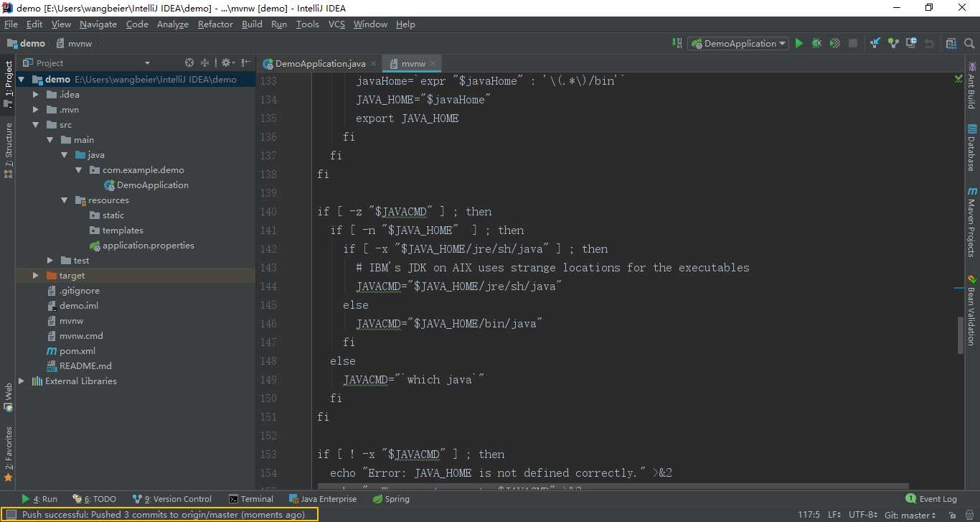Expand the .mvn folder
This screenshot has height=522, width=980.
pos(36,110)
